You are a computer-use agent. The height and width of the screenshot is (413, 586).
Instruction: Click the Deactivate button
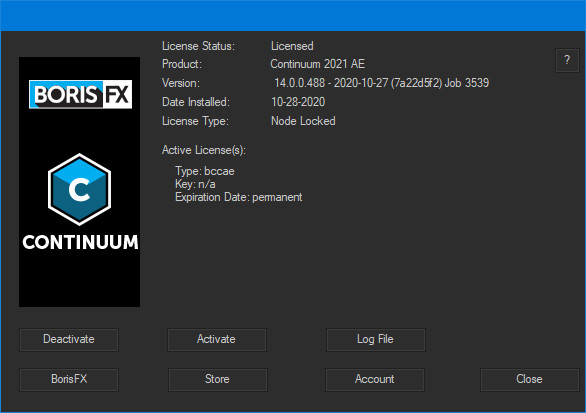(69, 339)
